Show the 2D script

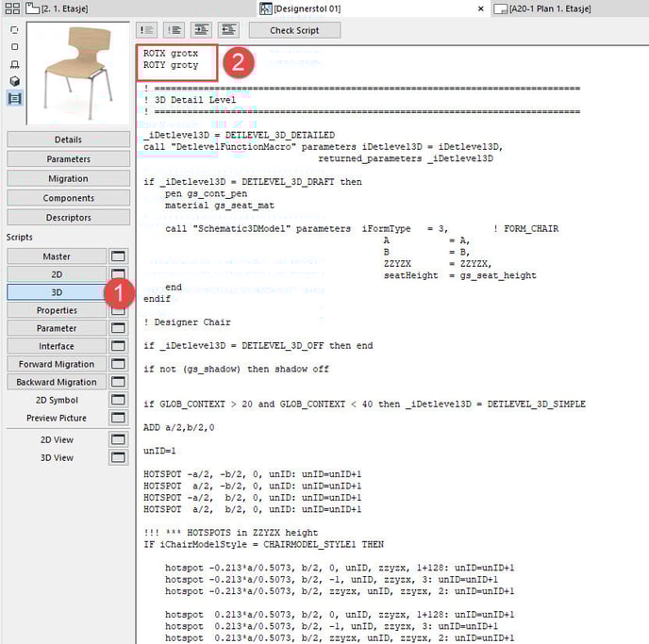coord(57,274)
